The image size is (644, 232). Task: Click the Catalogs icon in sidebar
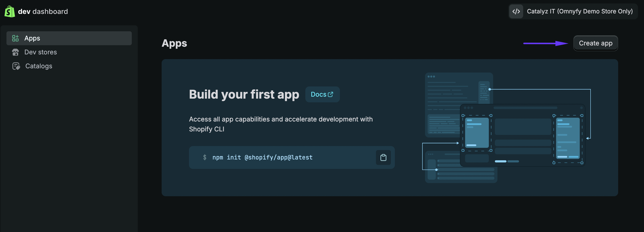(x=16, y=66)
